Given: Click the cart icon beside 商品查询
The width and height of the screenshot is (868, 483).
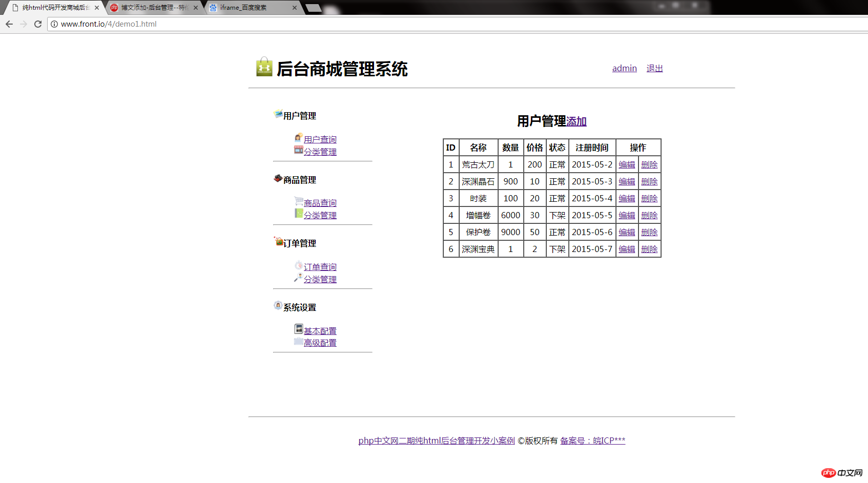Looking at the screenshot, I should [299, 201].
